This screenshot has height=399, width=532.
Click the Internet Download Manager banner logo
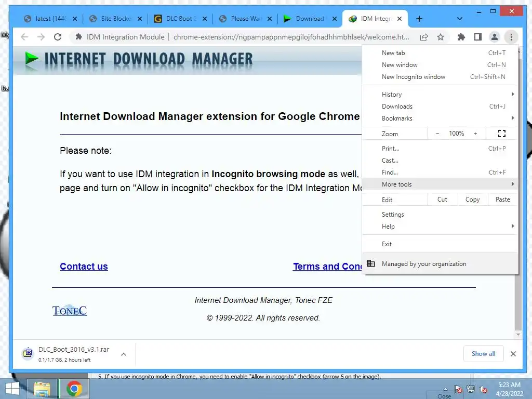point(139,59)
